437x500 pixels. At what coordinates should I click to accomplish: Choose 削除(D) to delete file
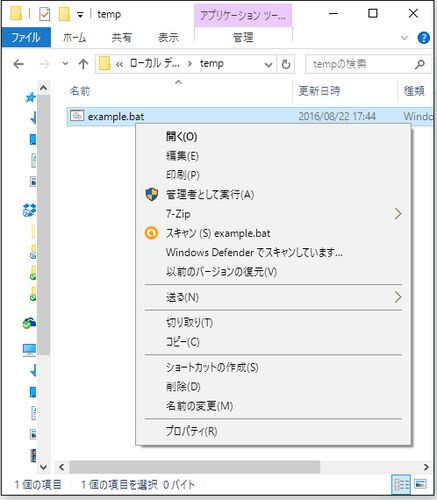click(x=273, y=386)
